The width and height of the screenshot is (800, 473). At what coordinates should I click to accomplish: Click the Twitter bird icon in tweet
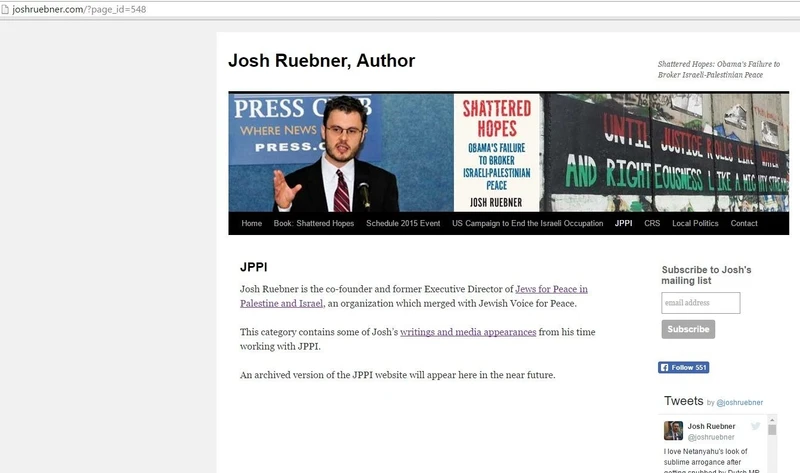click(755, 426)
